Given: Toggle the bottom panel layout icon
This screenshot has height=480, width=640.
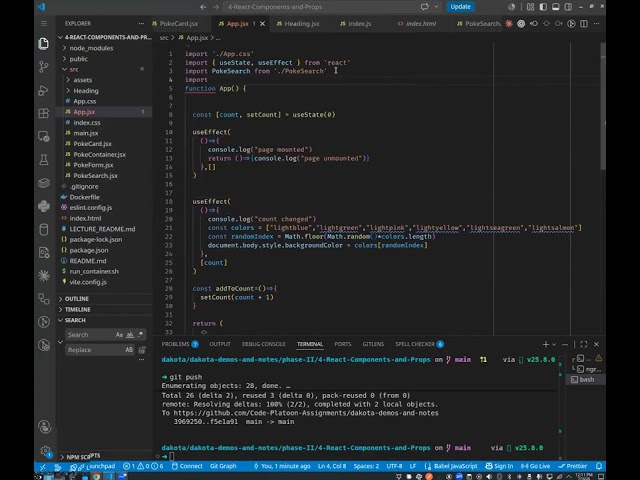Looking at the screenshot, I should pyautogui.click(x=556, y=7).
